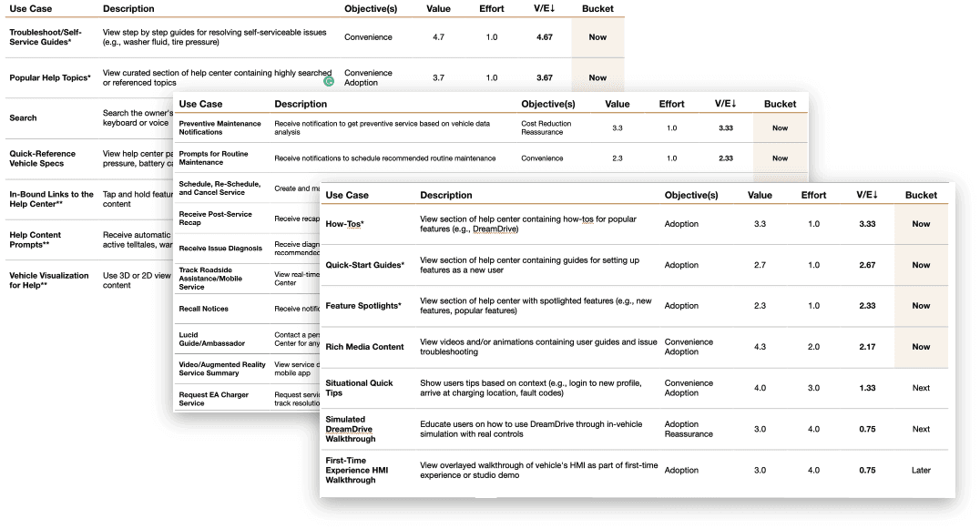
Task: Click the 'Effort' header in the middle table
Action: (x=672, y=104)
